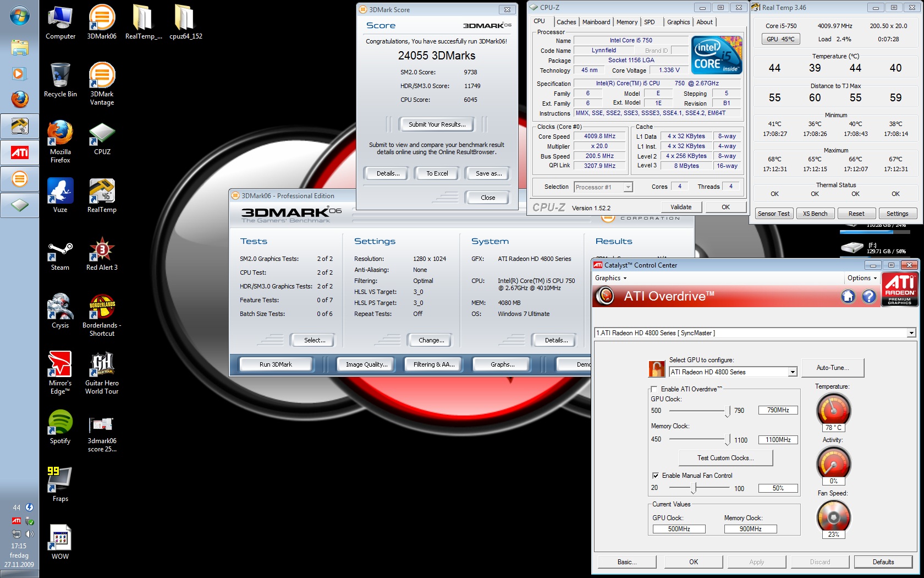This screenshot has width=924, height=578.
Task: Adjust the manual fan speed slider
Action: [694, 488]
